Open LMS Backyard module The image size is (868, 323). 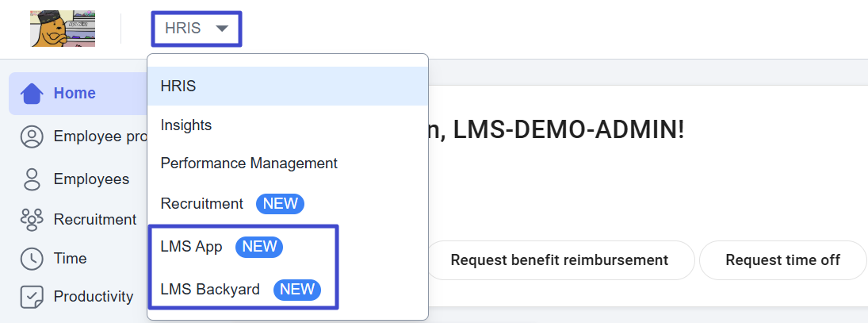(x=210, y=290)
